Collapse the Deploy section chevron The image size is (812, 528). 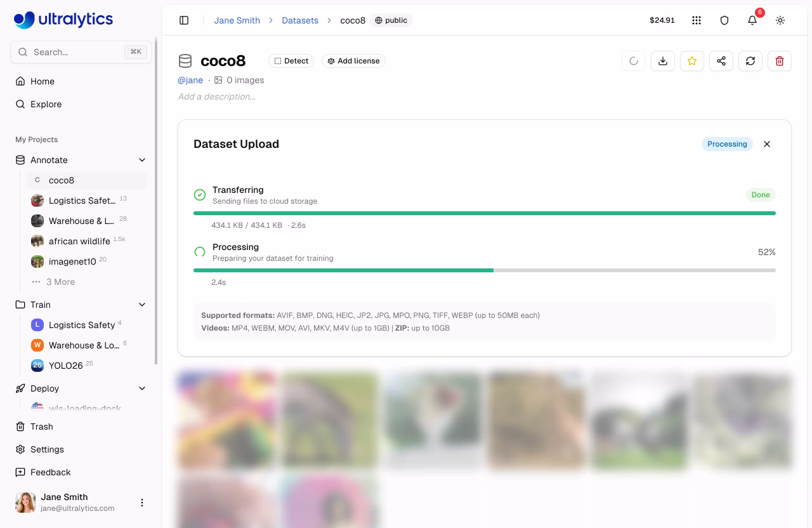(x=142, y=388)
